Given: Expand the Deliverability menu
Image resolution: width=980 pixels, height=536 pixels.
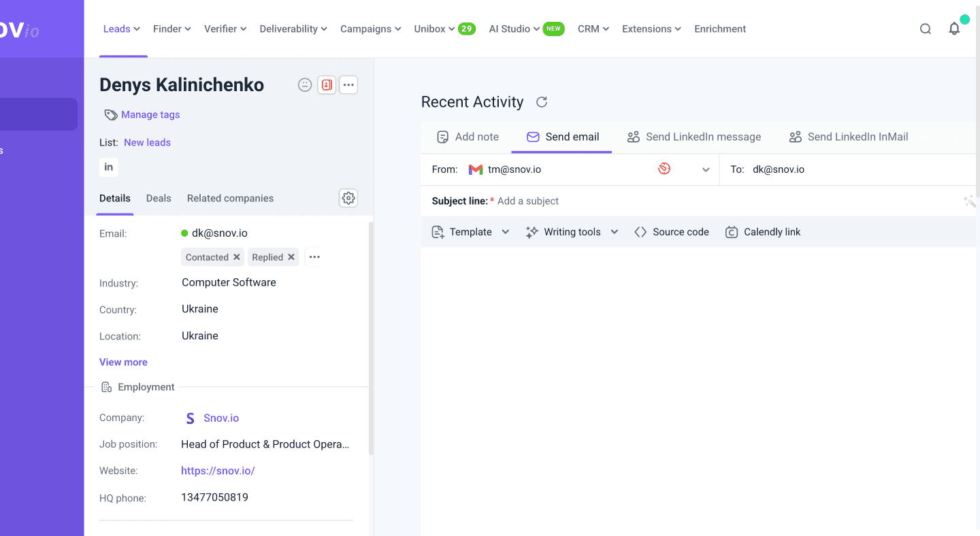Looking at the screenshot, I should [x=293, y=29].
